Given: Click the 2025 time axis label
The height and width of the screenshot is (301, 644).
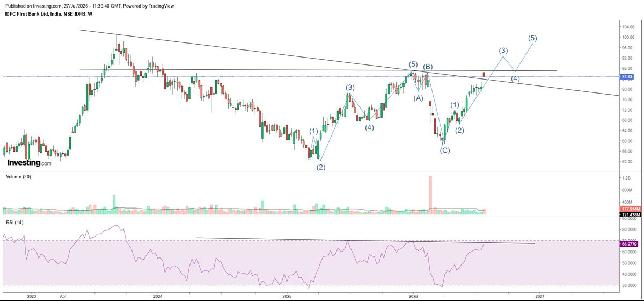Looking at the screenshot, I should 287,296.
